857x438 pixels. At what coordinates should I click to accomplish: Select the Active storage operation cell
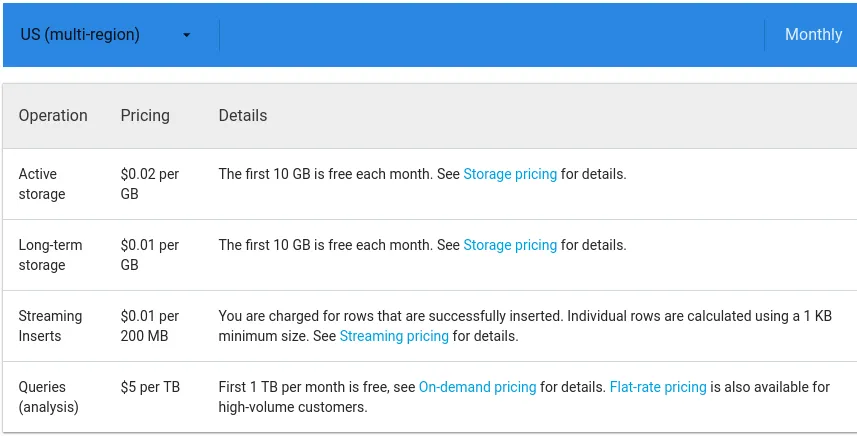[42, 184]
